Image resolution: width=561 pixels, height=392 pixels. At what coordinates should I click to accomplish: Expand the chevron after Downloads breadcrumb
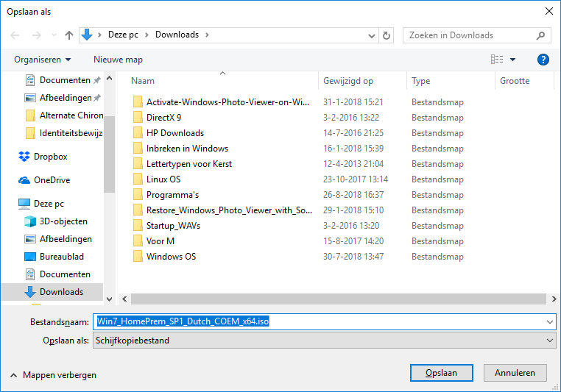click(x=207, y=35)
